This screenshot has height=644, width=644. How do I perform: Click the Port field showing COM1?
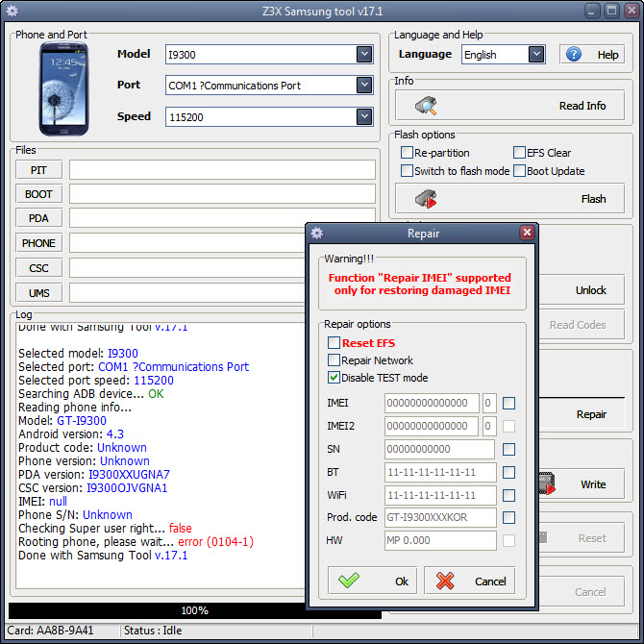[269, 85]
